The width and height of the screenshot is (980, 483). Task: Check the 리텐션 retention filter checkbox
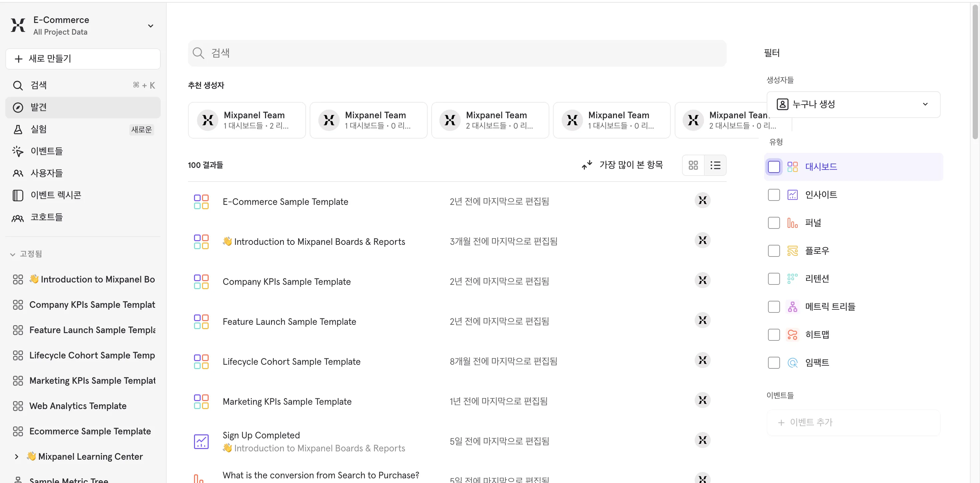(774, 279)
